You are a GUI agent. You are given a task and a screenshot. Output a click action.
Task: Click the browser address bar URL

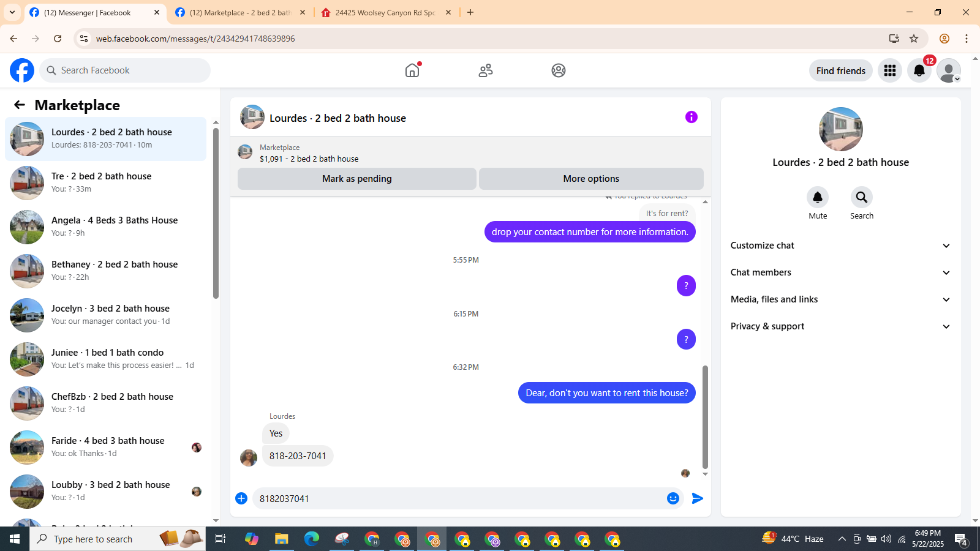[x=195, y=39]
